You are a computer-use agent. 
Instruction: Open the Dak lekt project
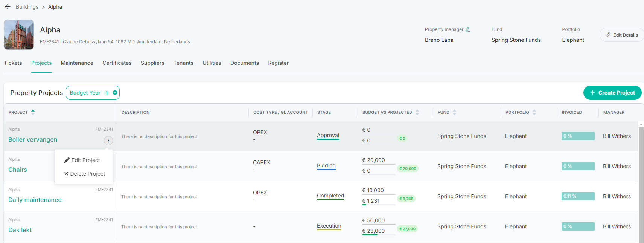click(x=20, y=230)
